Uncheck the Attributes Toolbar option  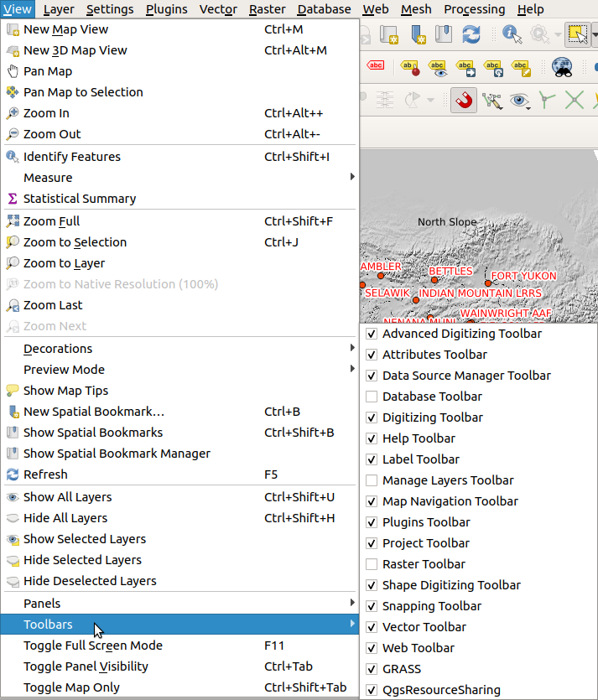[x=372, y=355]
